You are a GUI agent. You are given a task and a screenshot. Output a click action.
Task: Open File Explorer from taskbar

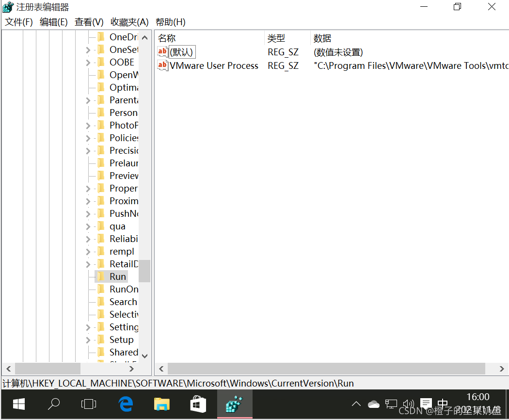point(161,404)
